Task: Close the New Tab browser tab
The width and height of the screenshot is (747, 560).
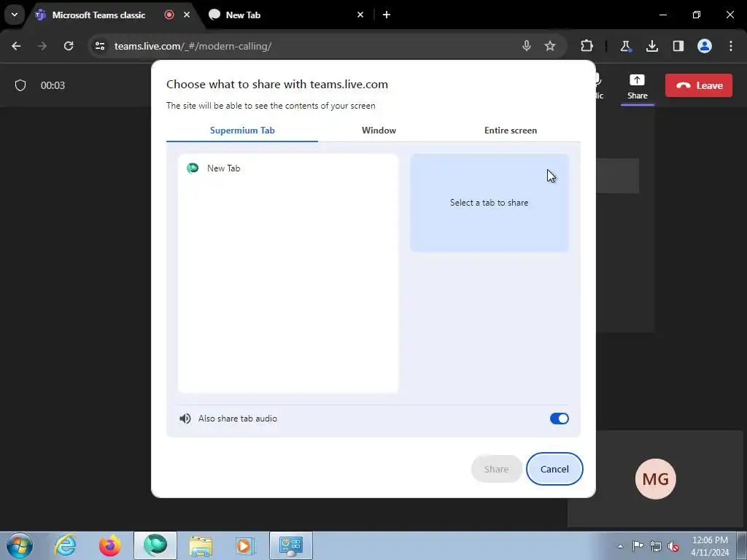Action: click(x=360, y=15)
